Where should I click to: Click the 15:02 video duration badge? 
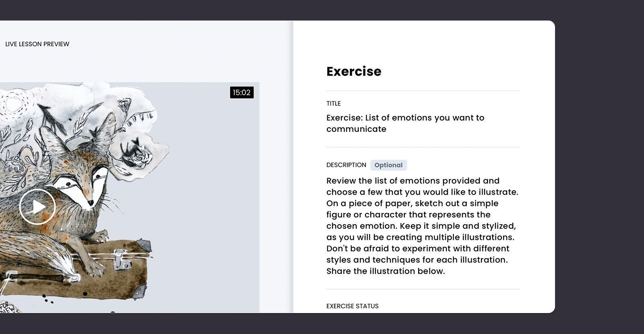(242, 93)
